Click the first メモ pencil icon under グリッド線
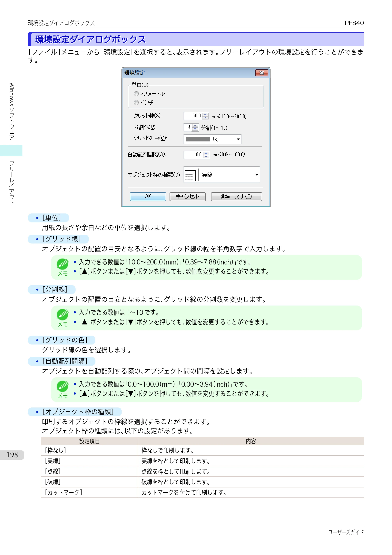This screenshot has height=555, width=392. [x=63, y=264]
